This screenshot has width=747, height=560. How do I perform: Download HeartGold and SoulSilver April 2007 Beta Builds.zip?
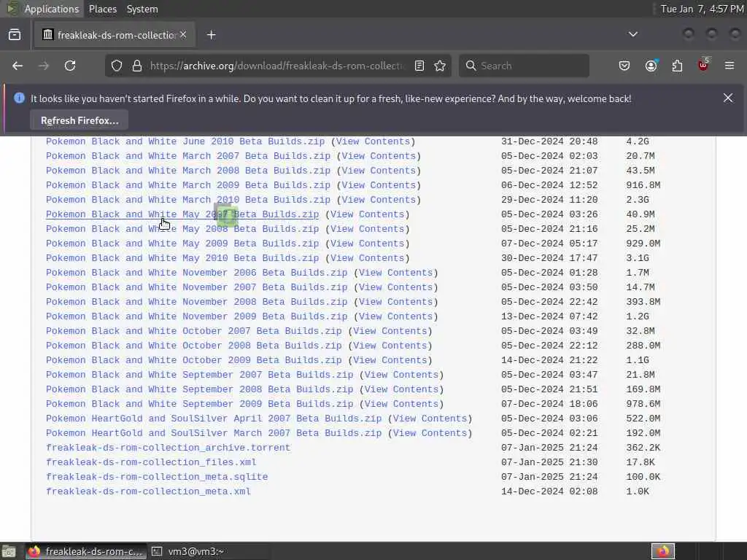[214, 418]
